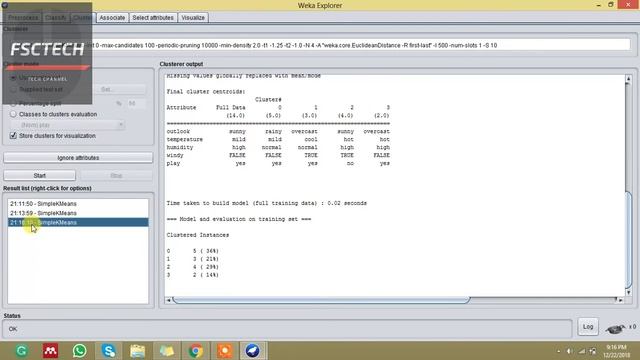Screen dimensions: 640x360
Task: Click 'Model and evaluation on training set' line
Action: (x=239, y=219)
